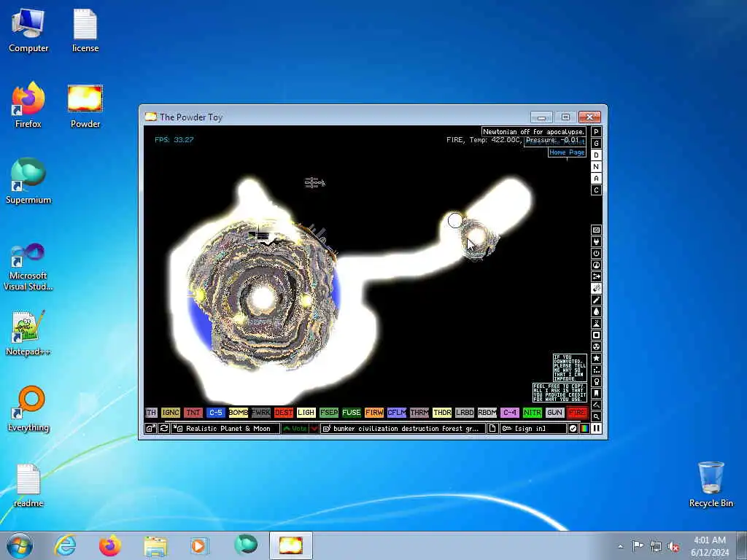Image resolution: width=747 pixels, height=560 pixels.
Task: Toggle the A quick option
Action: click(596, 179)
